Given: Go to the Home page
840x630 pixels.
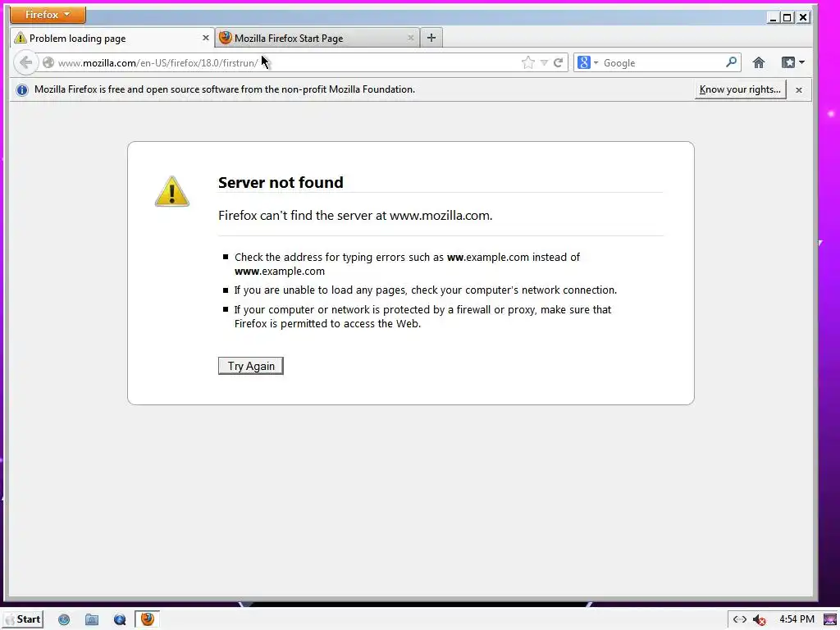Looking at the screenshot, I should click(x=759, y=62).
